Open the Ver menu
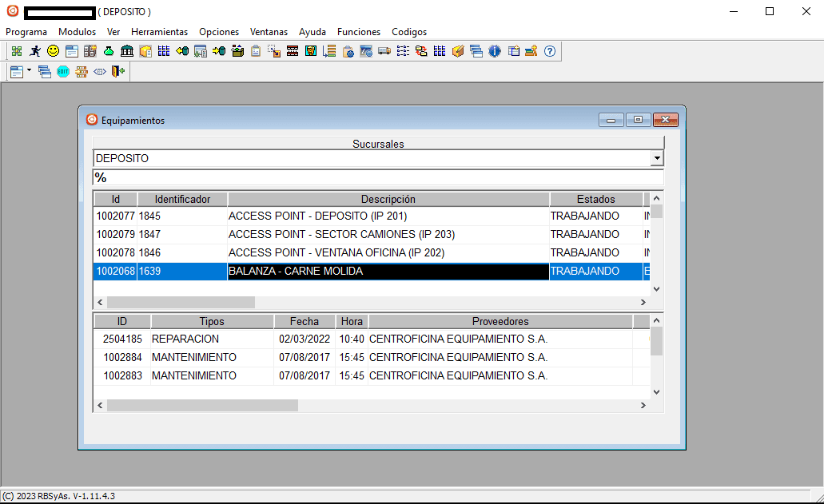 click(113, 32)
